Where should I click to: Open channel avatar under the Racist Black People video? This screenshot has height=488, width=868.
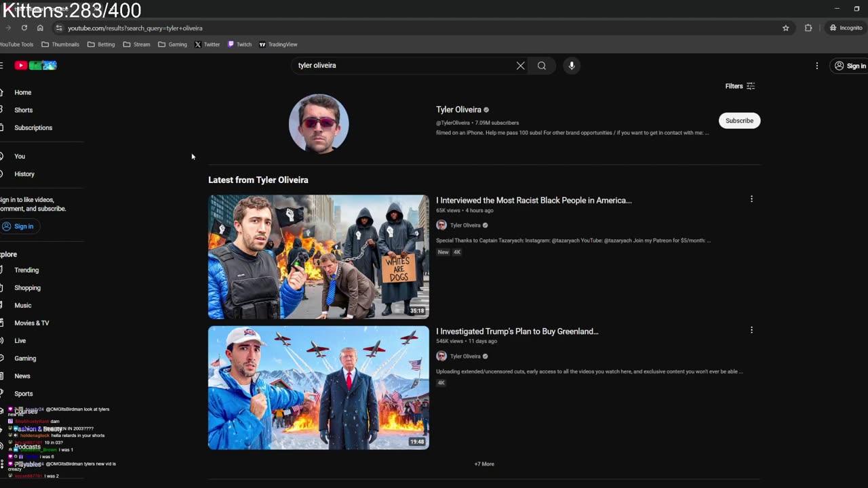[441, 225]
